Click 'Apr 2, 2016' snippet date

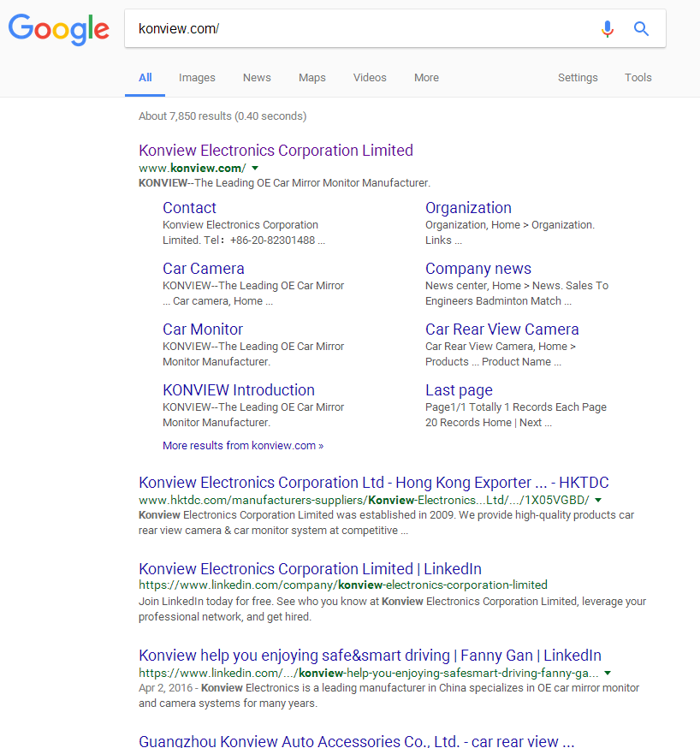point(165,687)
